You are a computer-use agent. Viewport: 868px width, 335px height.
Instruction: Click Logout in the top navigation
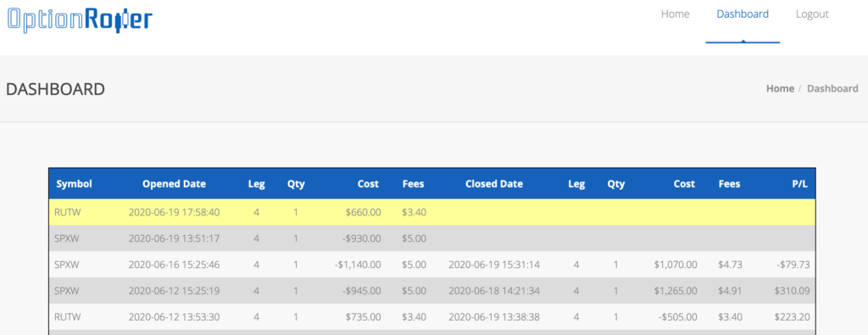pyautogui.click(x=812, y=14)
